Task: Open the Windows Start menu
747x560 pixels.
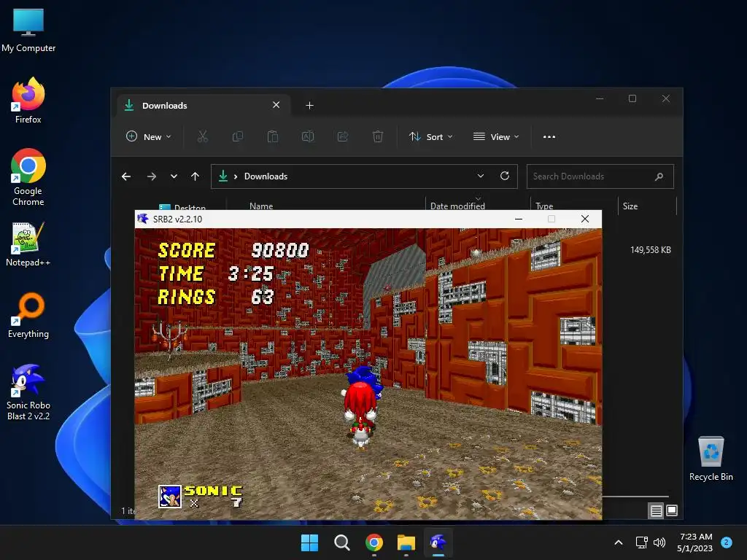Action: [x=309, y=542]
